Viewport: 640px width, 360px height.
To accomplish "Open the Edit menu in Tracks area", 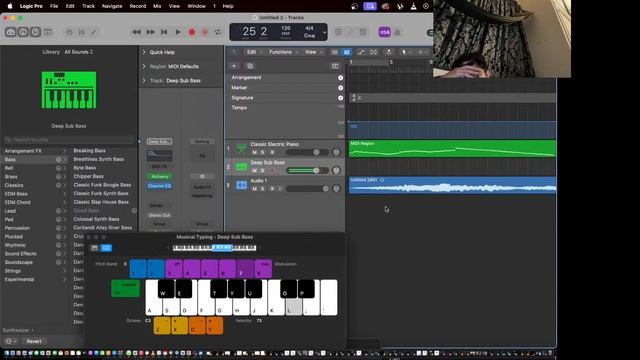I will pos(254,52).
